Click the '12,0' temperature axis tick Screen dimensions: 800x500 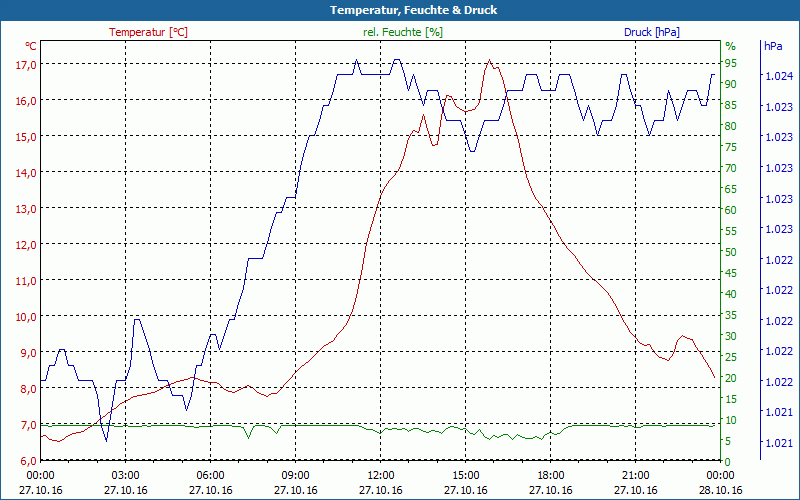[26, 245]
